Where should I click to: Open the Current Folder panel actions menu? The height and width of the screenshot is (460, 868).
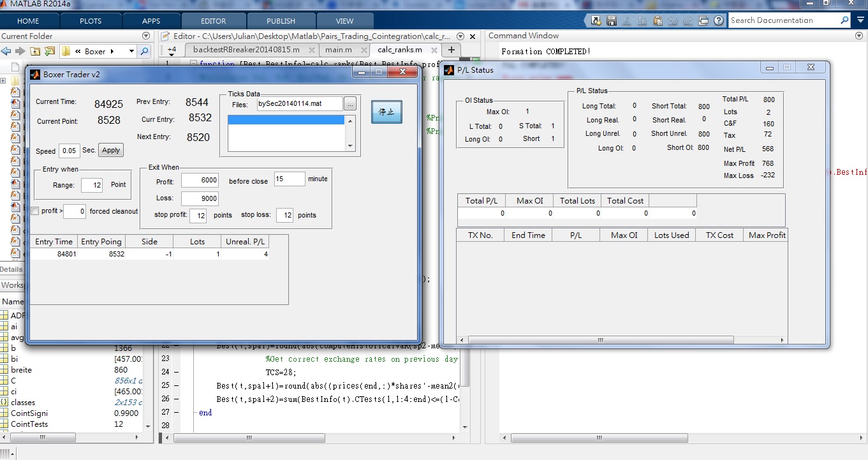click(146, 36)
